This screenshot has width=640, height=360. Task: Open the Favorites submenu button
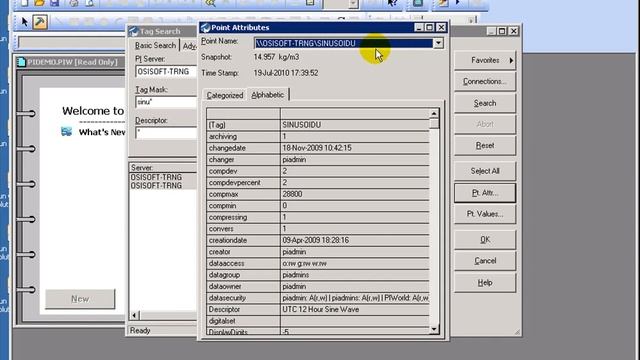485,60
